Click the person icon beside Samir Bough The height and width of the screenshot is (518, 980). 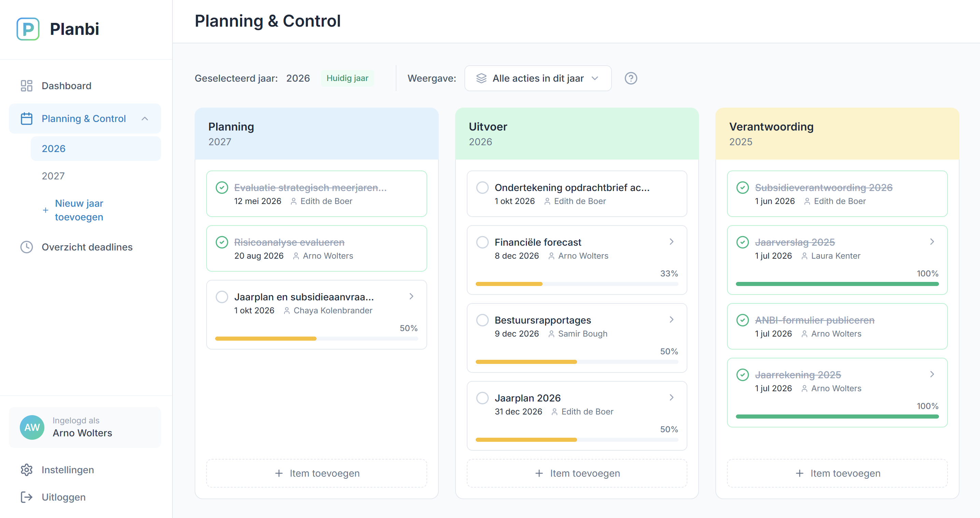[x=551, y=334]
